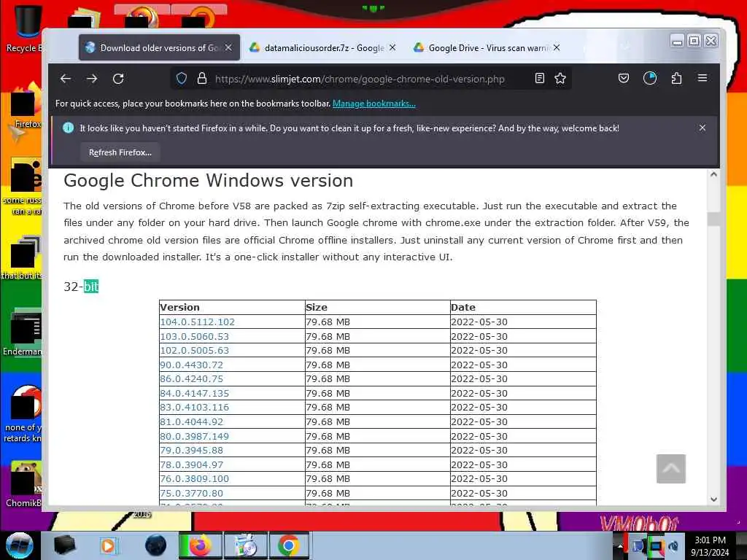Close the Google Drive Virus scan tab
The width and height of the screenshot is (747, 560).
(x=557, y=47)
